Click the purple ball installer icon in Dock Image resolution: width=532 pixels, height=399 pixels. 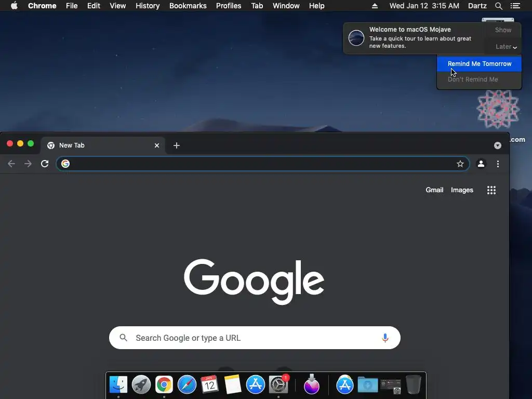(x=312, y=384)
